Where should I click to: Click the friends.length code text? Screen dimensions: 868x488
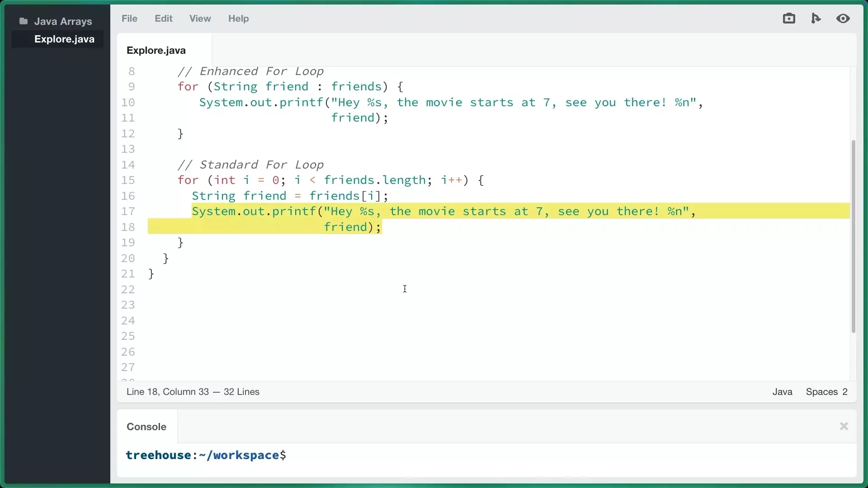pyautogui.click(x=376, y=180)
